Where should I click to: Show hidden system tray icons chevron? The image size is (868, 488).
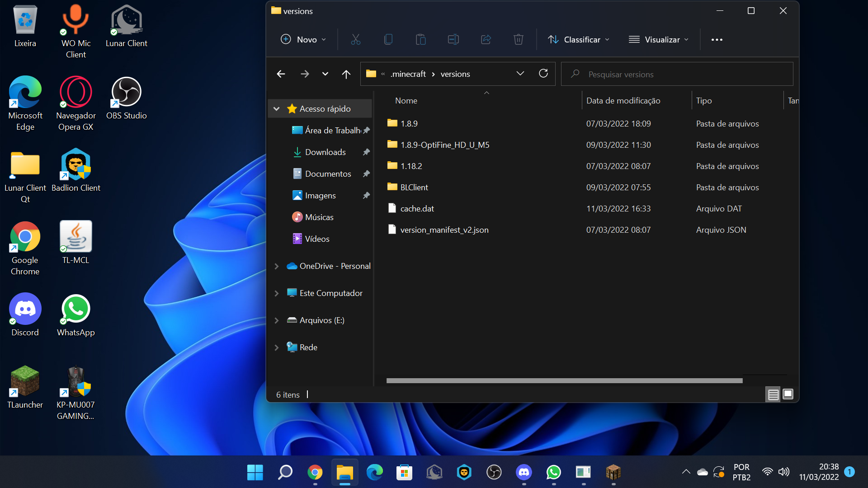686,472
